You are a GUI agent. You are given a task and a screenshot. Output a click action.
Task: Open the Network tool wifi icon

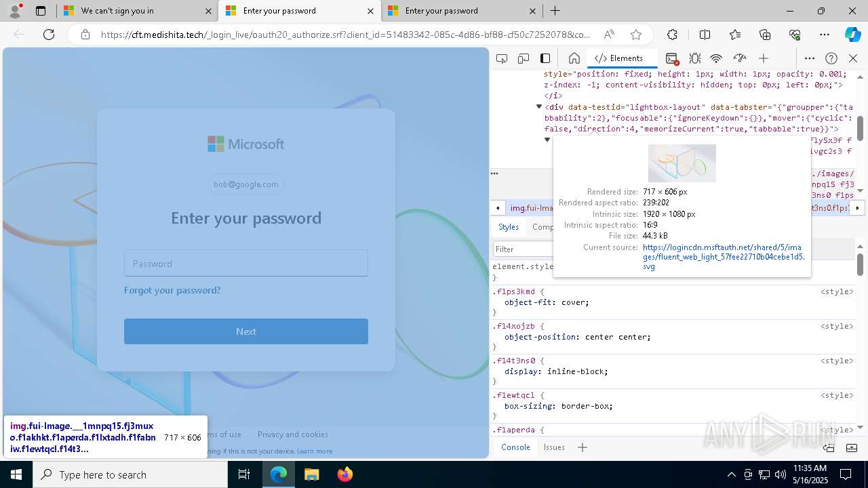click(x=716, y=58)
